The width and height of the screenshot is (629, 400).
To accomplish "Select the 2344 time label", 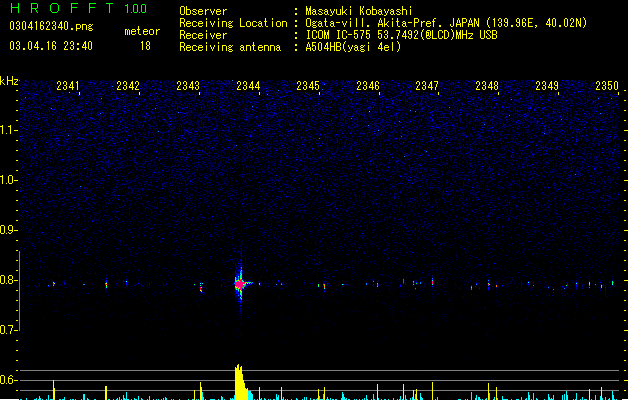I will (248, 86).
